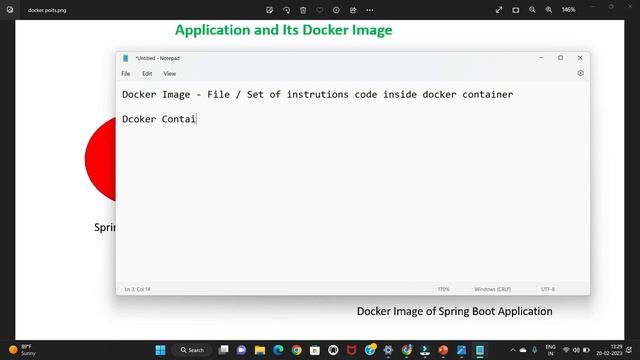Enter full screen with the diagonal arrows icon
This screenshot has height=360, width=640.
(499, 10)
